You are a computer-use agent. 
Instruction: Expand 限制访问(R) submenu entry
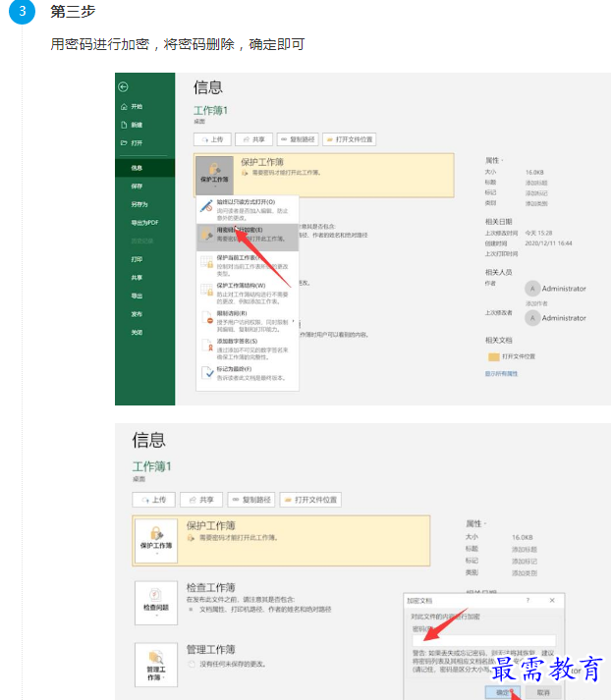[248, 321]
